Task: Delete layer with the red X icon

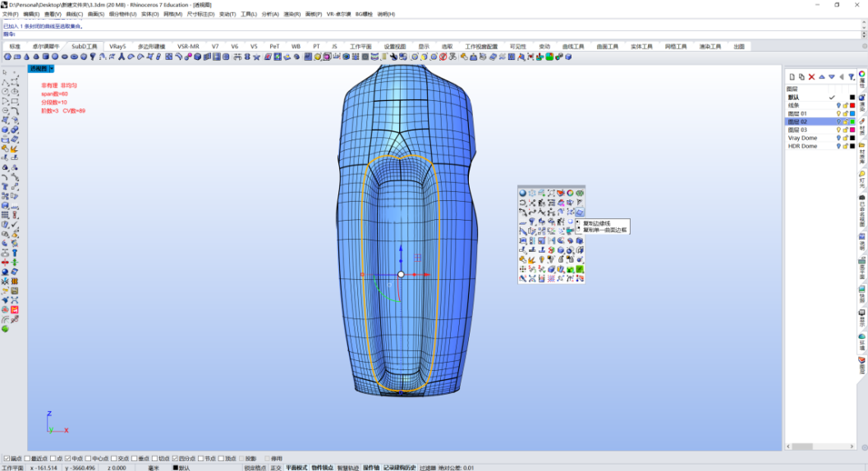Action: (811, 77)
